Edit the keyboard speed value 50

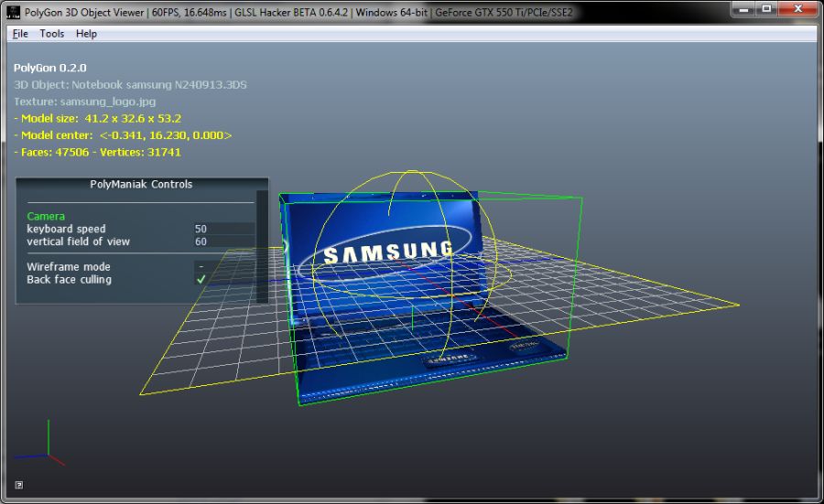(224, 229)
